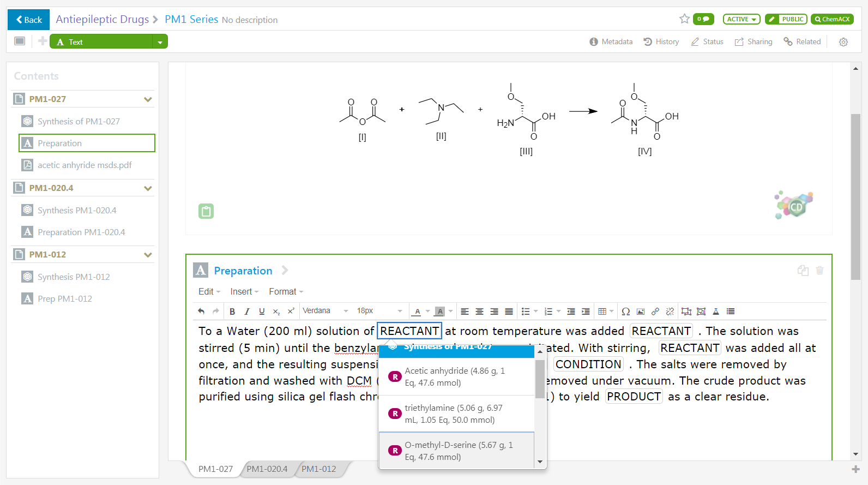This screenshot has width=868, height=485.
Task: Star this notebook as favorite
Action: point(684,19)
